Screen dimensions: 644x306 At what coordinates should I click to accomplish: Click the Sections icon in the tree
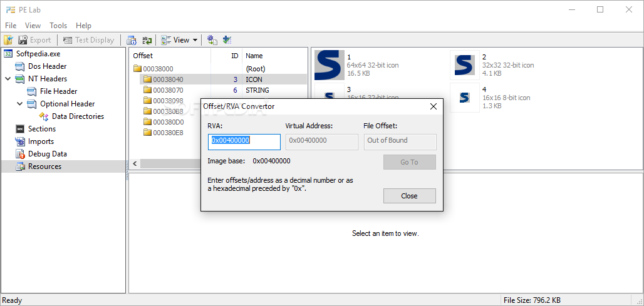tap(20, 129)
